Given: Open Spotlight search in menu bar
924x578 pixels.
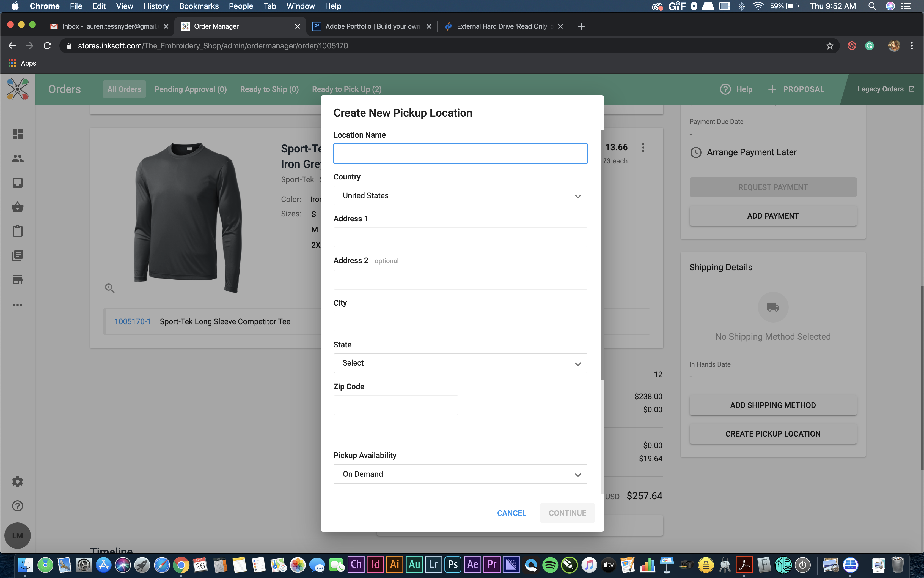Looking at the screenshot, I should [x=872, y=6].
